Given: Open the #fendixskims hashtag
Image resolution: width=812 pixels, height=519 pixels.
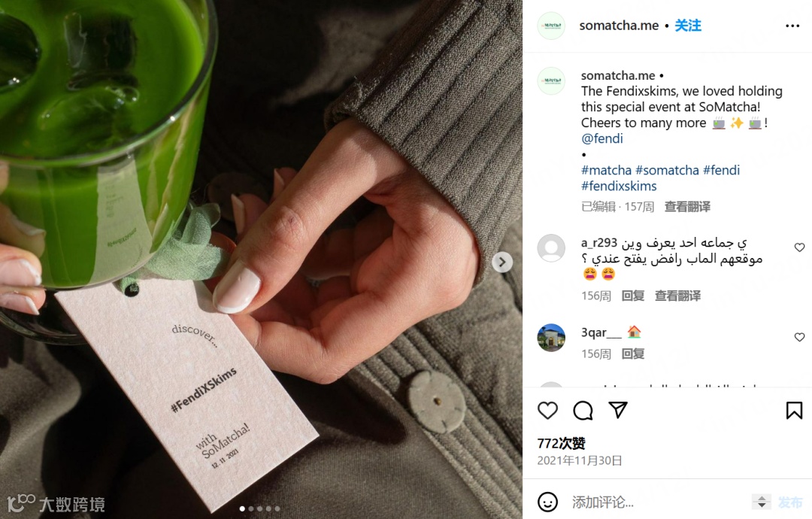Looking at the screenshot, I should click(619, 186).
